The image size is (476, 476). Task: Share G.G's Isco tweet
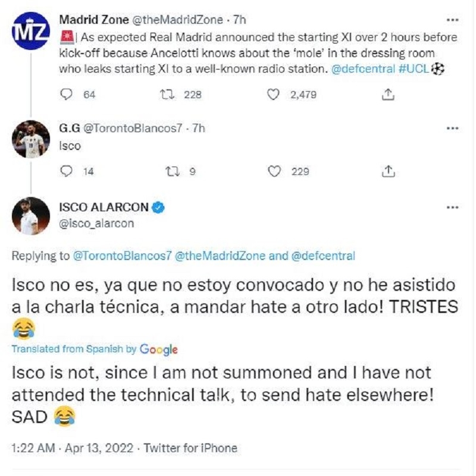[x=388, y=171]
